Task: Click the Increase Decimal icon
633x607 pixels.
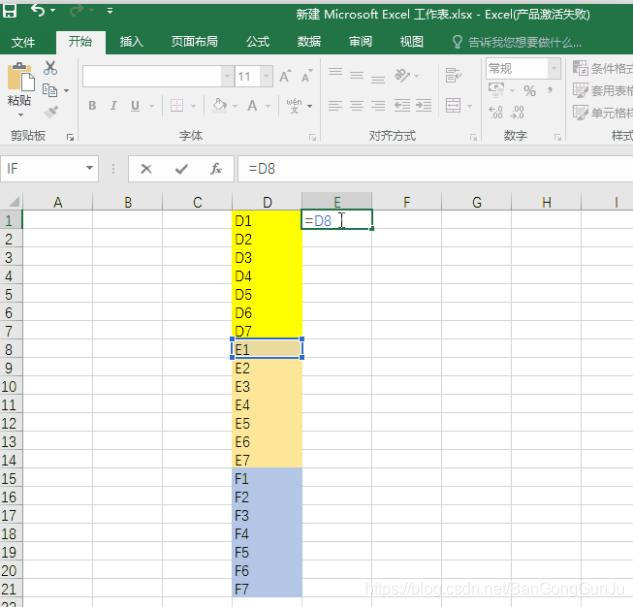Action: pyautogui.click(x=496, y=112)
